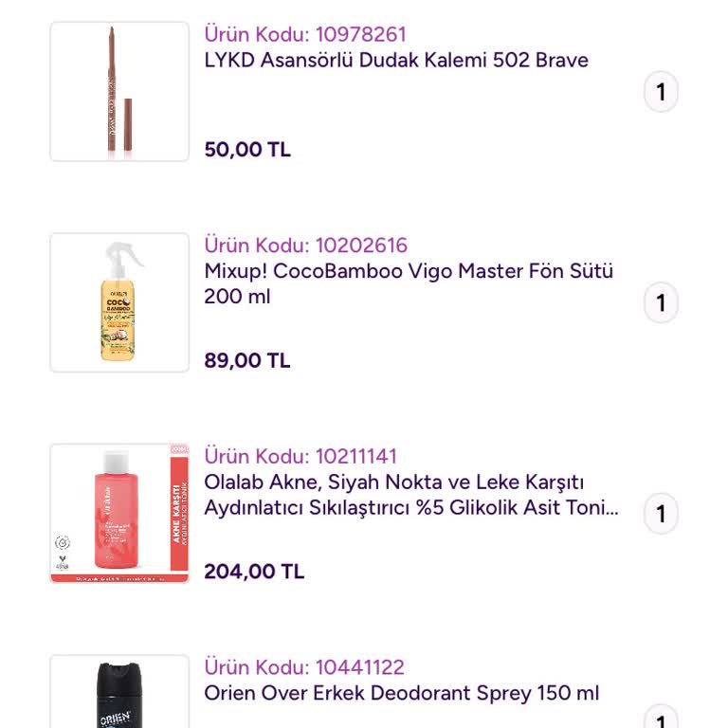The width and height of the screenshot is (728, 728).
Task: Tap the quantity badge for Olalab tonik
Action: (661, 515)
